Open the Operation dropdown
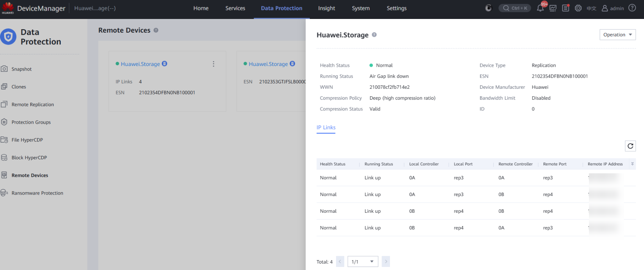644x270 pixels. coord(617,35)
